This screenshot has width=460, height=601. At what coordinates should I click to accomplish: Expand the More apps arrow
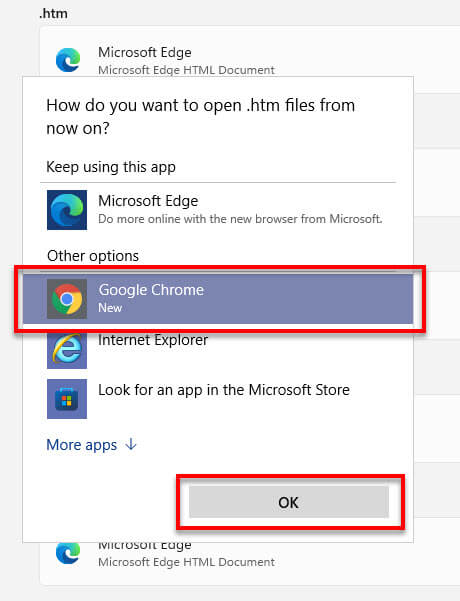click(131, 445)
